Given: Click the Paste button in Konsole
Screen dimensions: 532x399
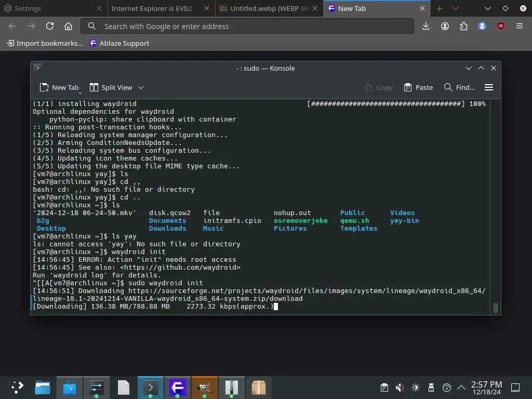Looking at the screenshot, I should pyautogui.click(x=418, y=87).
